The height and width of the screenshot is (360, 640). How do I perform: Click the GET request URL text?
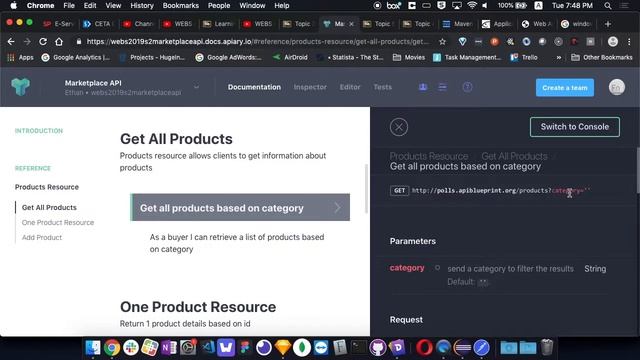501,190
